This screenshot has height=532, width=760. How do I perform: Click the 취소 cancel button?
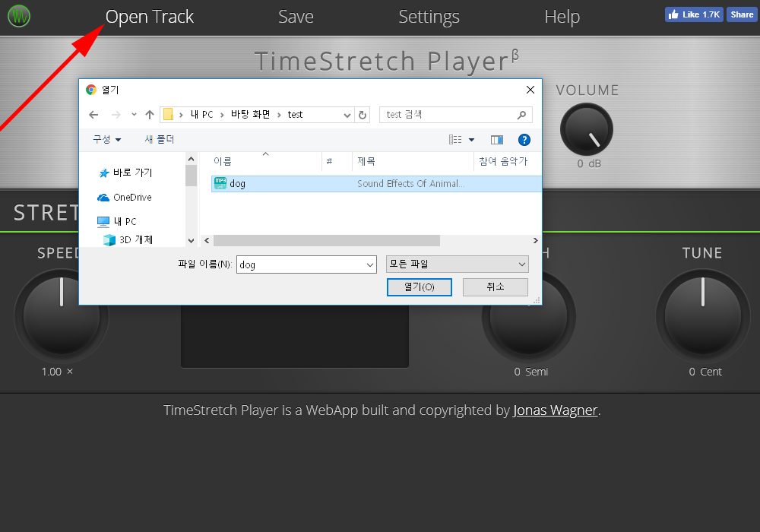496,287
